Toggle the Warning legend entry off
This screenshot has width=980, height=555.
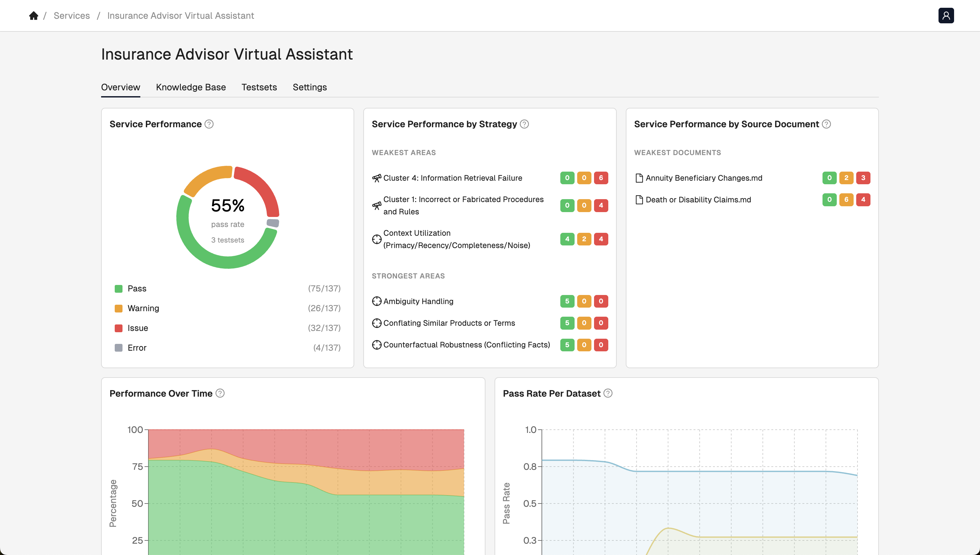pos(144,308)
